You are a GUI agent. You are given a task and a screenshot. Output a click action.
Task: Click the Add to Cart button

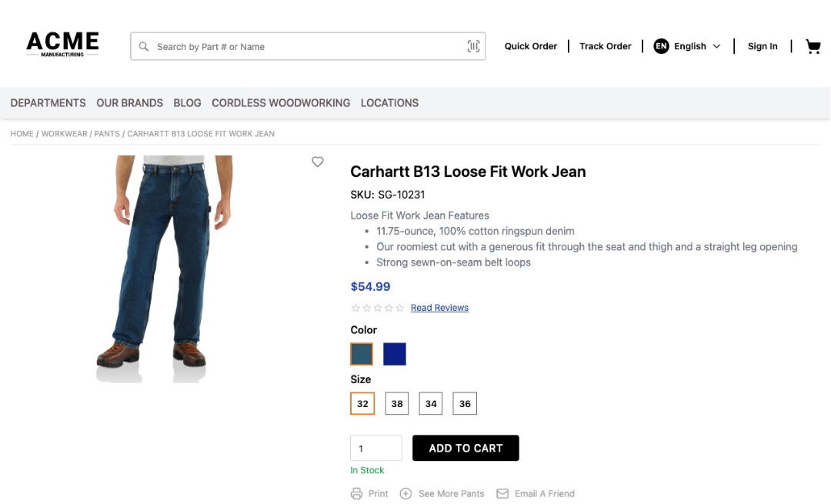click(x=466, y=448)
